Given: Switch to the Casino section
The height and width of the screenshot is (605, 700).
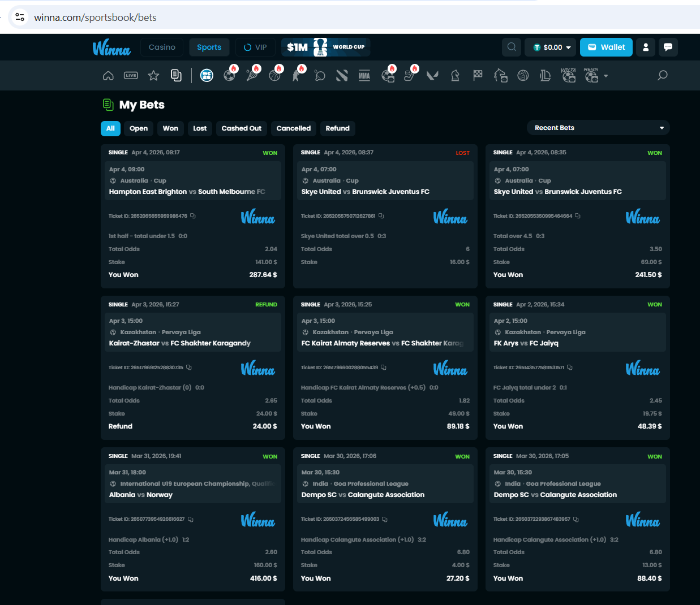Looking at the screenshot, I should (162, 47).
